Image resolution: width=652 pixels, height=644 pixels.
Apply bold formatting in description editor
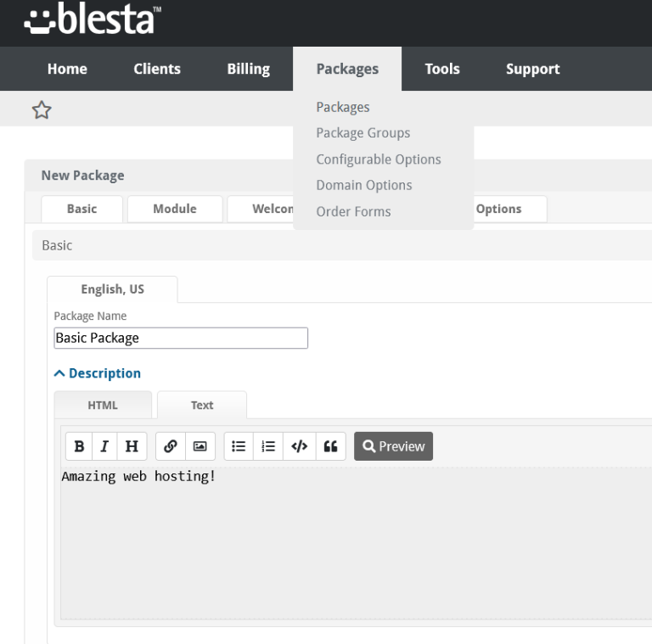click(79, 446)
